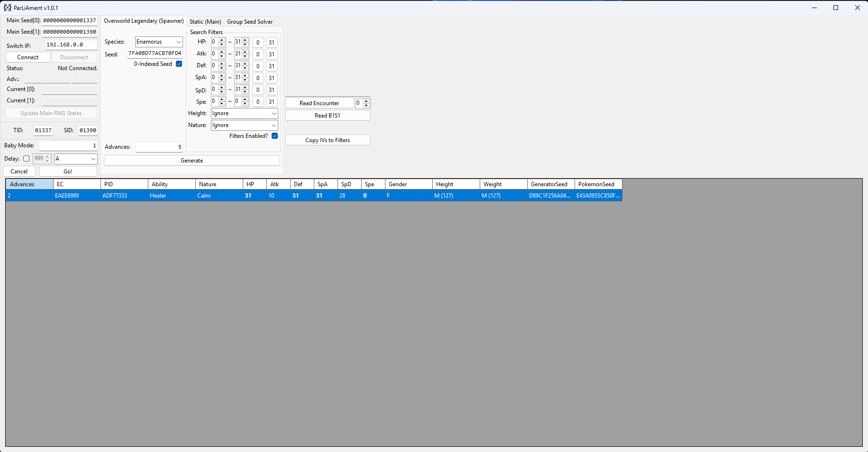Click the Read B1S1 button
Image resolution: width=868 pixels, height=452 pixels.
pyautogui.click(x=328, y=116)
